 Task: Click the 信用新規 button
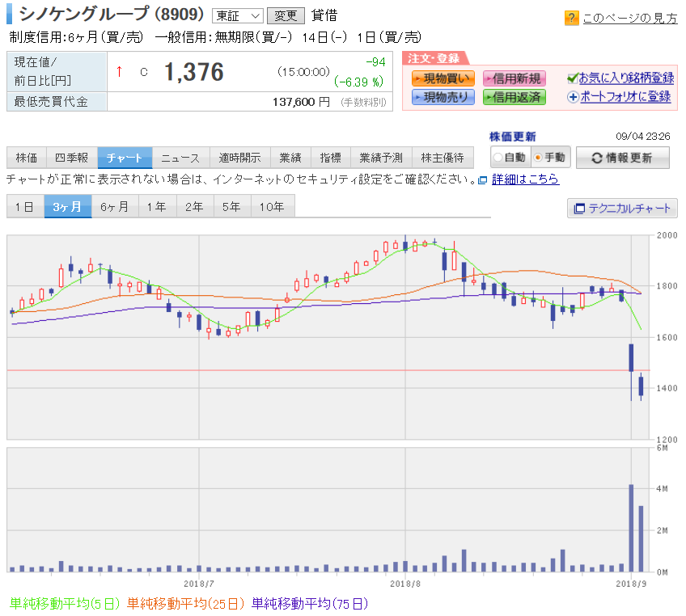pyautogui.click(x=514, y=78)
